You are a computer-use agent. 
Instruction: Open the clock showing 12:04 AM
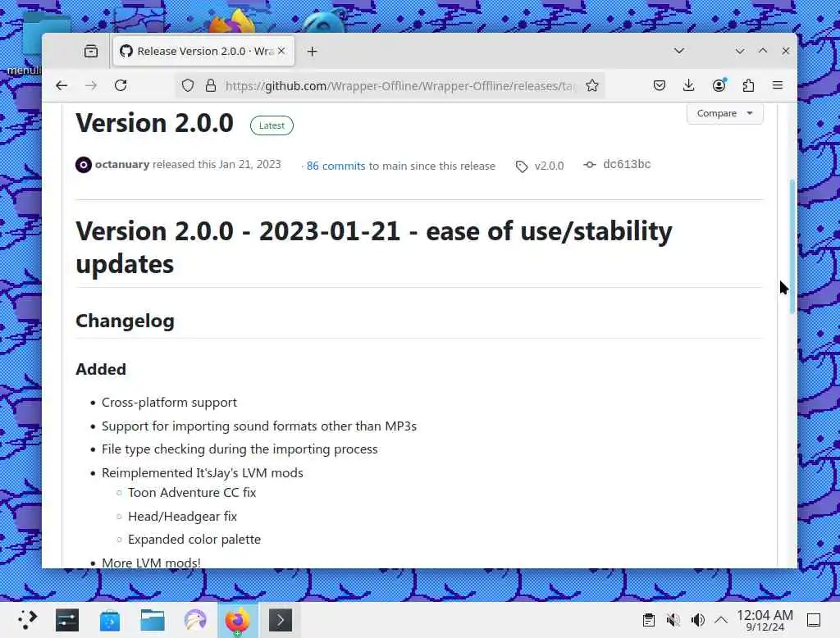(765, 620)
